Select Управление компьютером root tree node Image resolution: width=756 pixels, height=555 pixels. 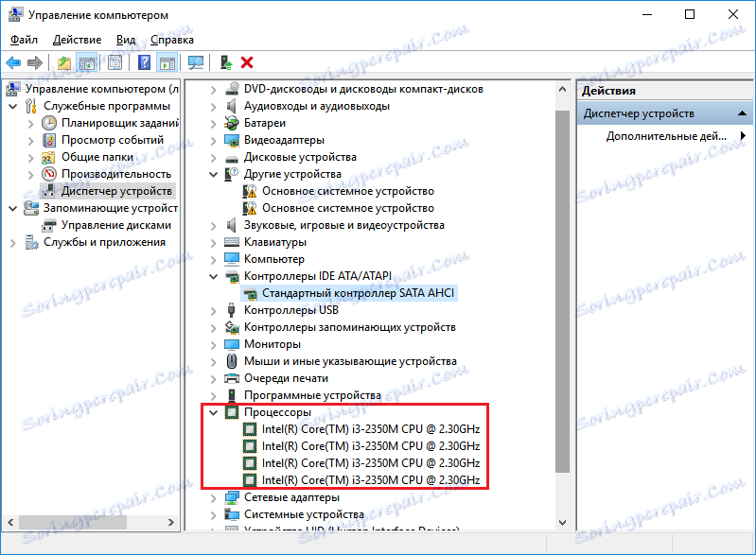(x=102, y=89)
